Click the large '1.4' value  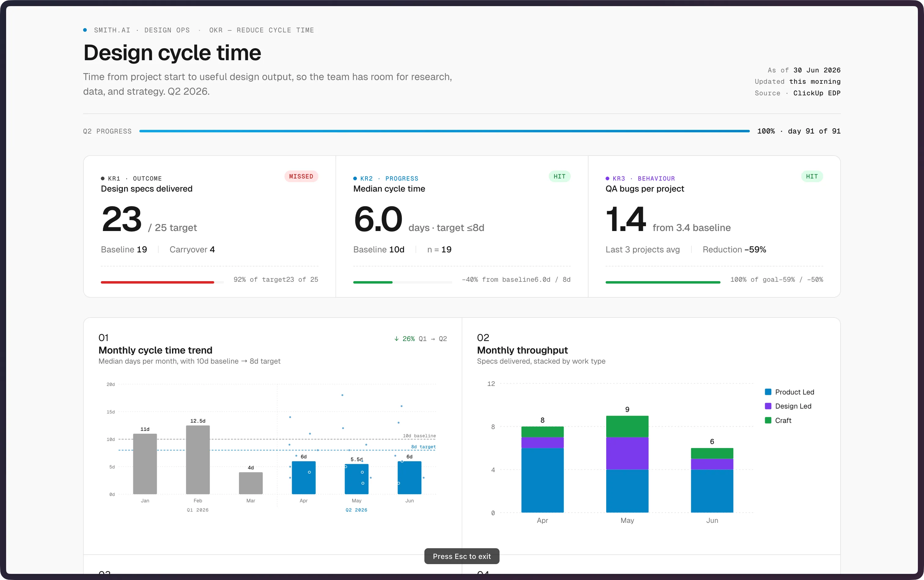click(x=626, y=219)
